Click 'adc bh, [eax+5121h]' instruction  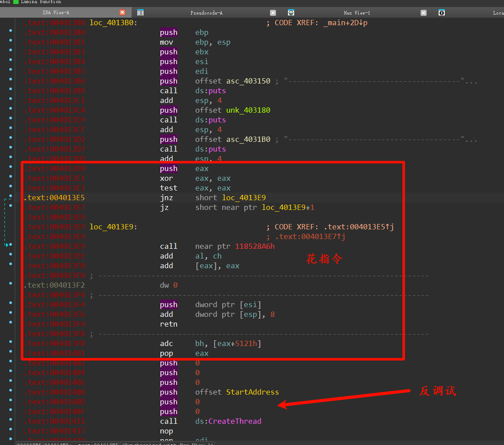click(x=211, y=344)
